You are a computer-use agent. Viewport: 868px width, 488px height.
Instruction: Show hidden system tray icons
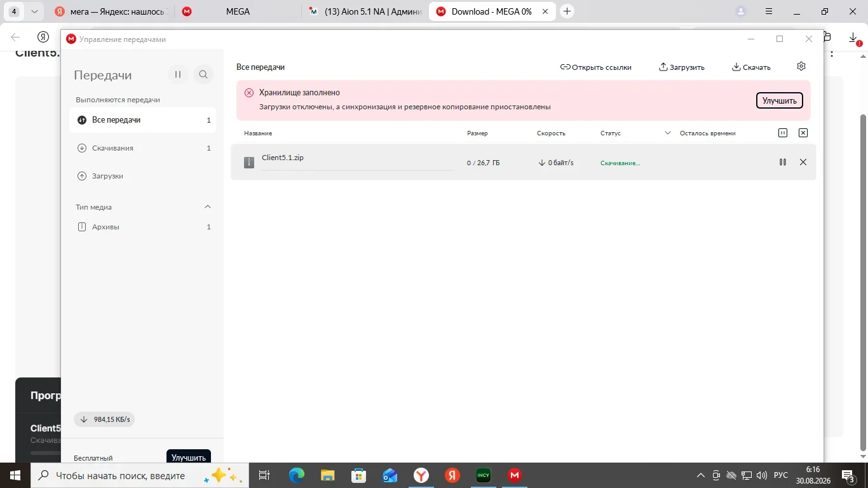tap(701, 475)
